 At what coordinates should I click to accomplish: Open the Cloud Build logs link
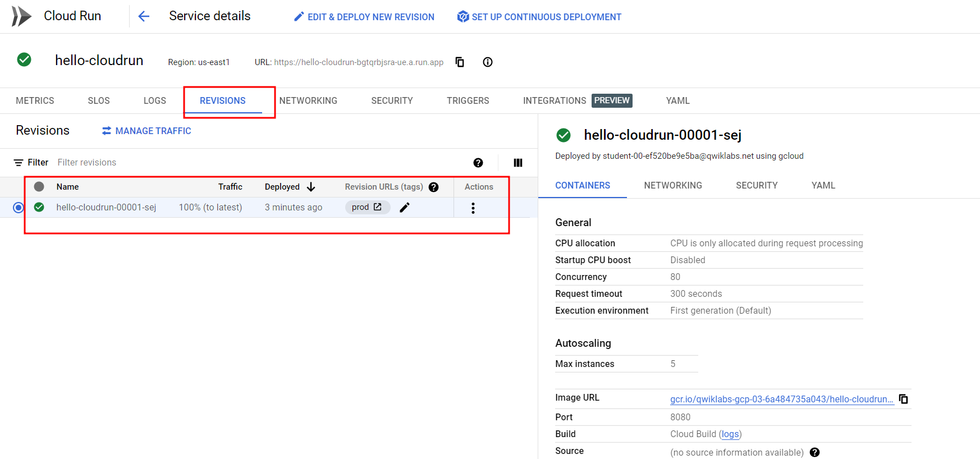(x=730, y=434)
